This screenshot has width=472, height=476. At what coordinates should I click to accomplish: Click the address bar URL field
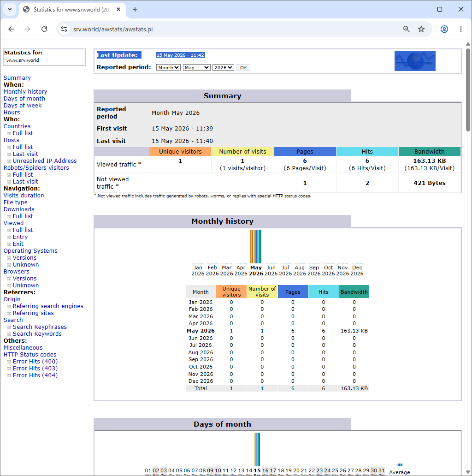point(234,29)
